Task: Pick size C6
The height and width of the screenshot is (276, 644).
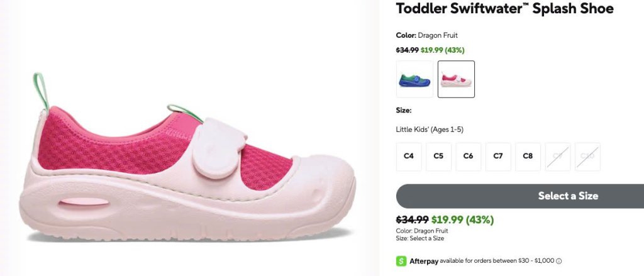Action: [x=468, y=157]
